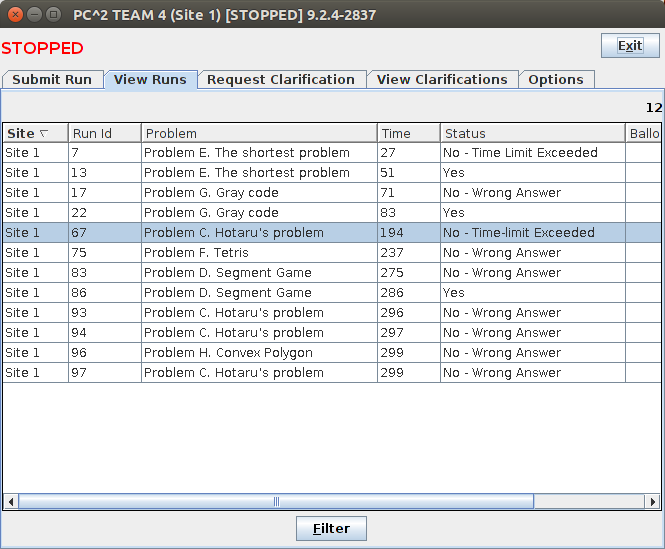
Task: Select the View Runs tab
Action: coord(150,80)
